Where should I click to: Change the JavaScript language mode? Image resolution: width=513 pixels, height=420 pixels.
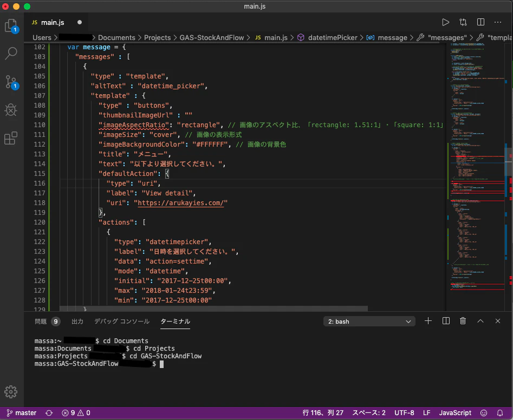point(455,413)
